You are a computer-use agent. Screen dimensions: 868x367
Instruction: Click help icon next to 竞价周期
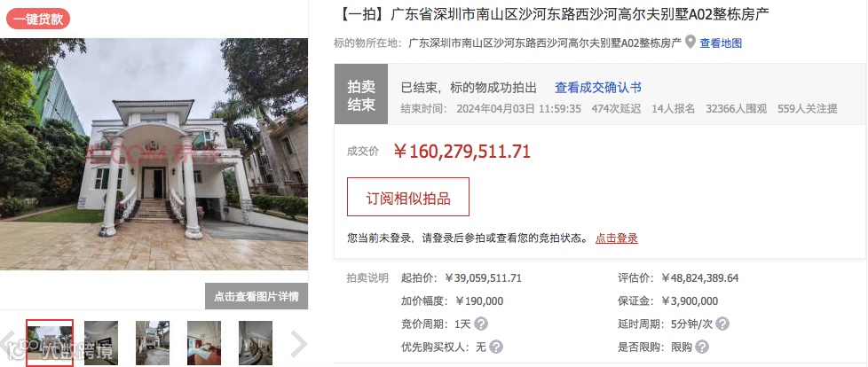tap(481, 324)
